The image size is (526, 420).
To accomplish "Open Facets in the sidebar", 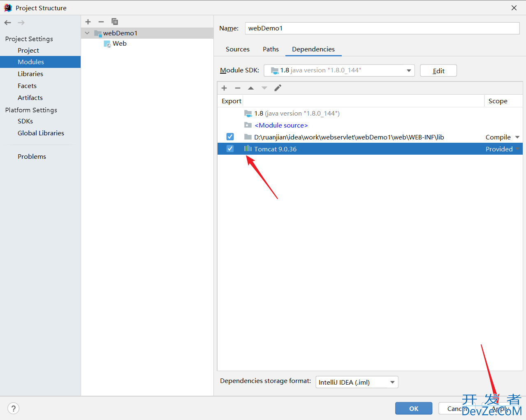I will click(x=27, y=86).
